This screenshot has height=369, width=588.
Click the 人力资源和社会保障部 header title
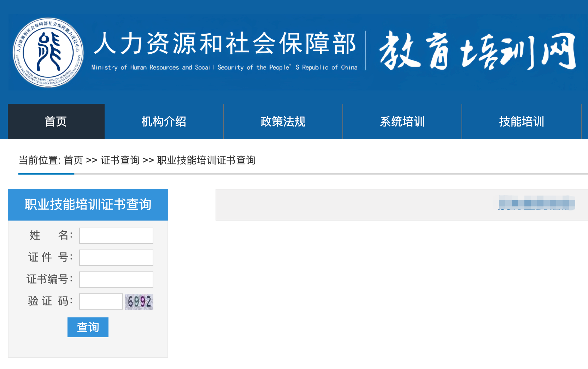click(x=225, y=43)
